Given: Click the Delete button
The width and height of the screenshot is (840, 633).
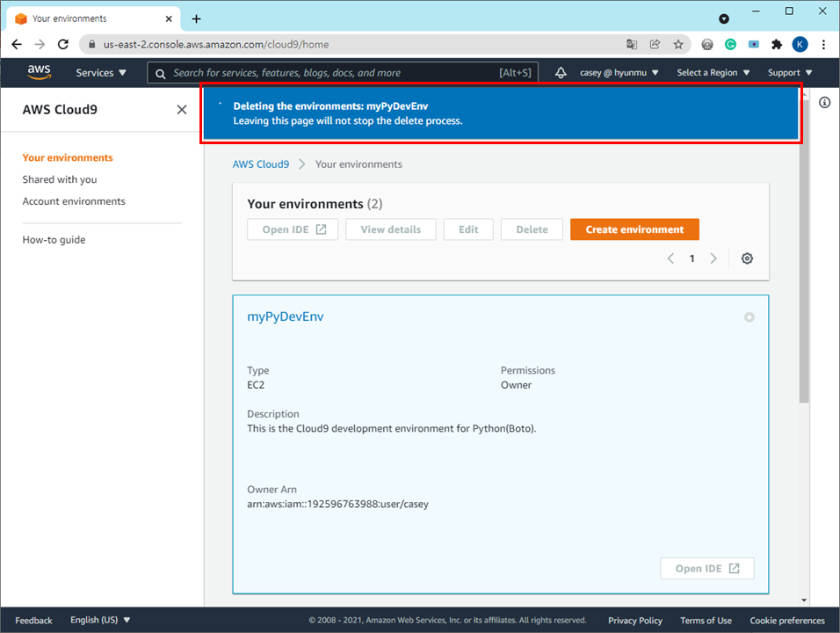Looking at the screenshot, I should [532, 229].
